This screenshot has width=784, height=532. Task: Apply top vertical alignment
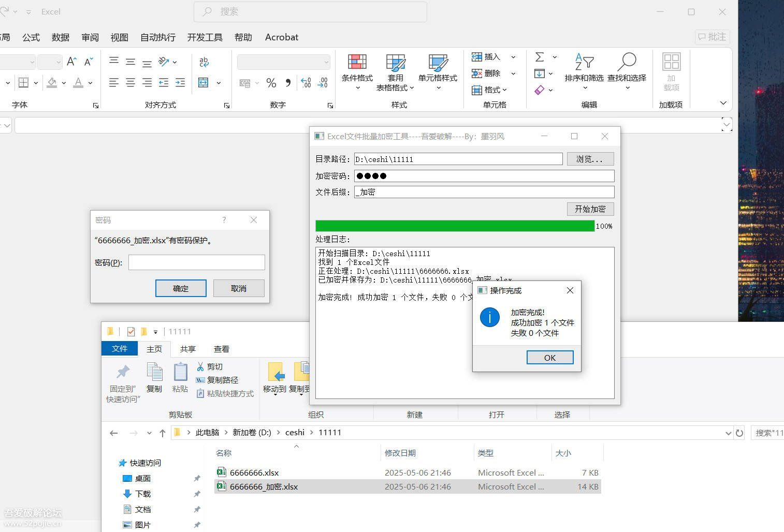pyautogui.click(x=114, y=62)
